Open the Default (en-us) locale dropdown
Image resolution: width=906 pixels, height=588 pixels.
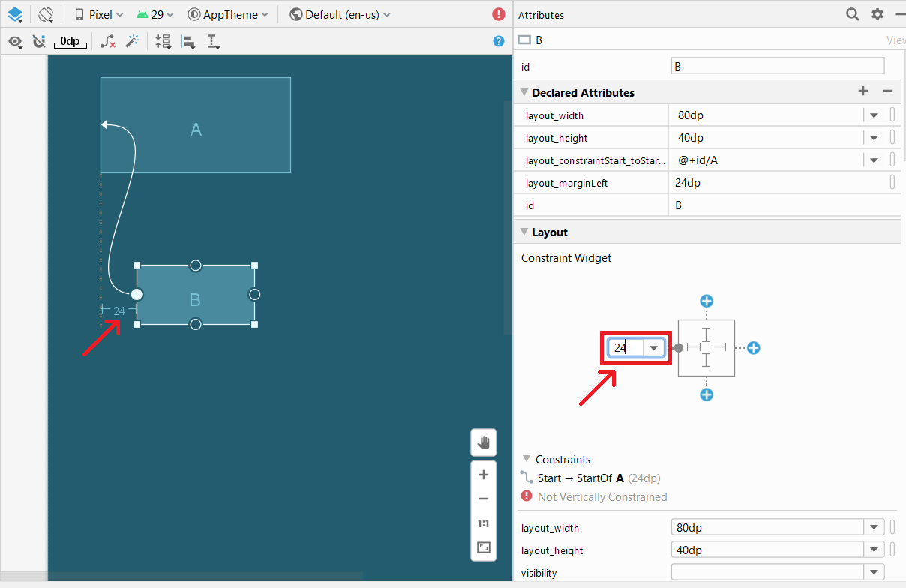click(x=340, y=14)
